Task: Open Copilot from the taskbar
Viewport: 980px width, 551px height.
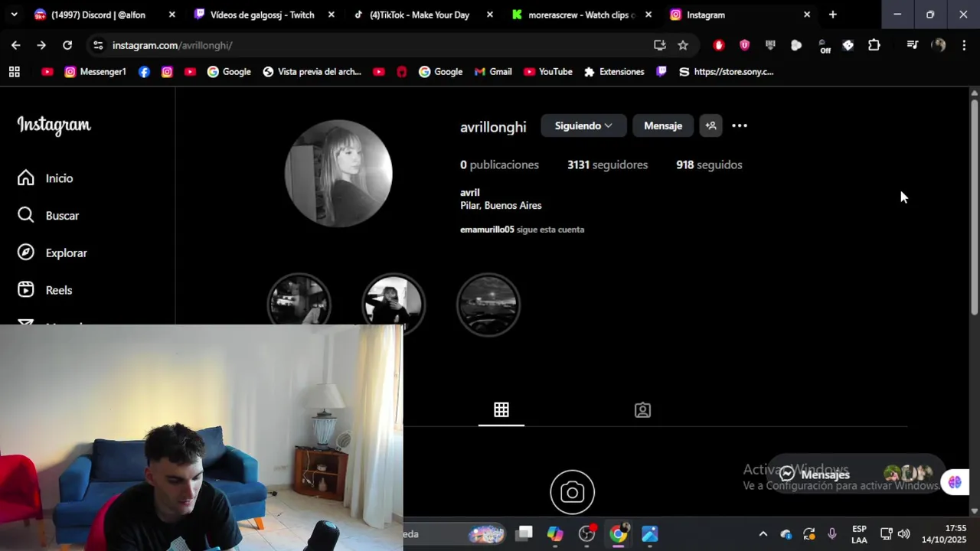Action: point(555,533)
